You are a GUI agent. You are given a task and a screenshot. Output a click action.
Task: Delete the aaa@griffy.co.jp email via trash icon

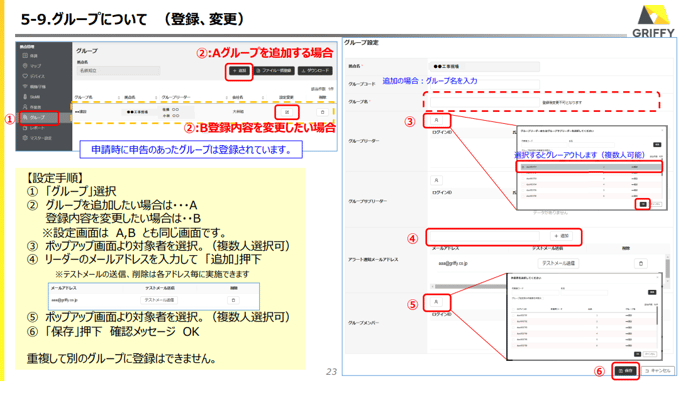tap(641, 264)
